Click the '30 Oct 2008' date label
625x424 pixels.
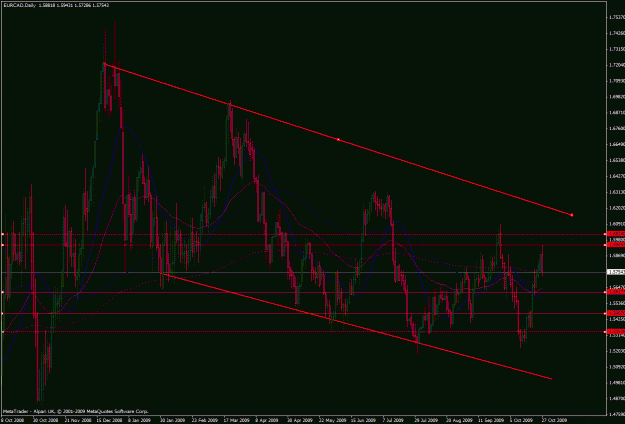pyautogui.click(x=45, y=420)
